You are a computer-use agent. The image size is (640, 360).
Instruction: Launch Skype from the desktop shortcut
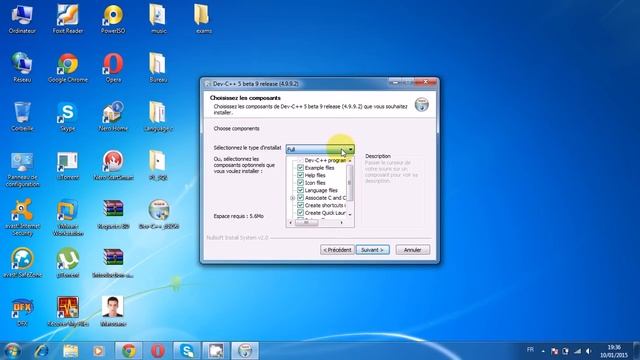pos(68,117)
